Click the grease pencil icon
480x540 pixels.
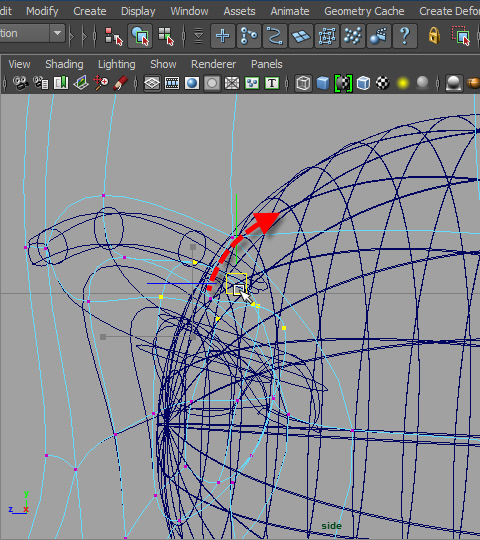(121, 83)
